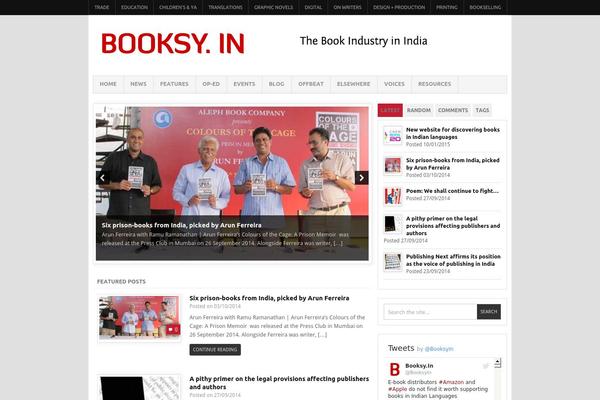Open the Design + Production category

tap(399, 7)
